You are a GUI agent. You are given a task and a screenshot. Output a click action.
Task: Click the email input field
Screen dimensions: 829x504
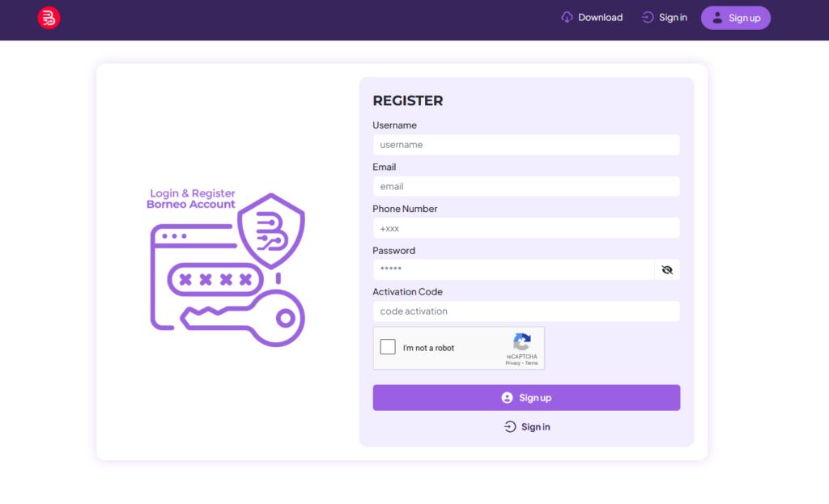pyautogui.click(x=526, y=186)
